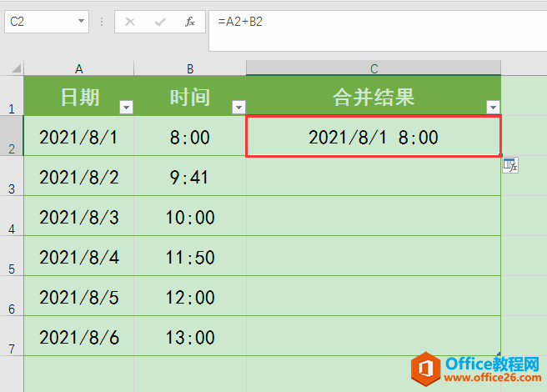
Task: Click the 合并结果 header cell
Action: click(x=374, y=96)
